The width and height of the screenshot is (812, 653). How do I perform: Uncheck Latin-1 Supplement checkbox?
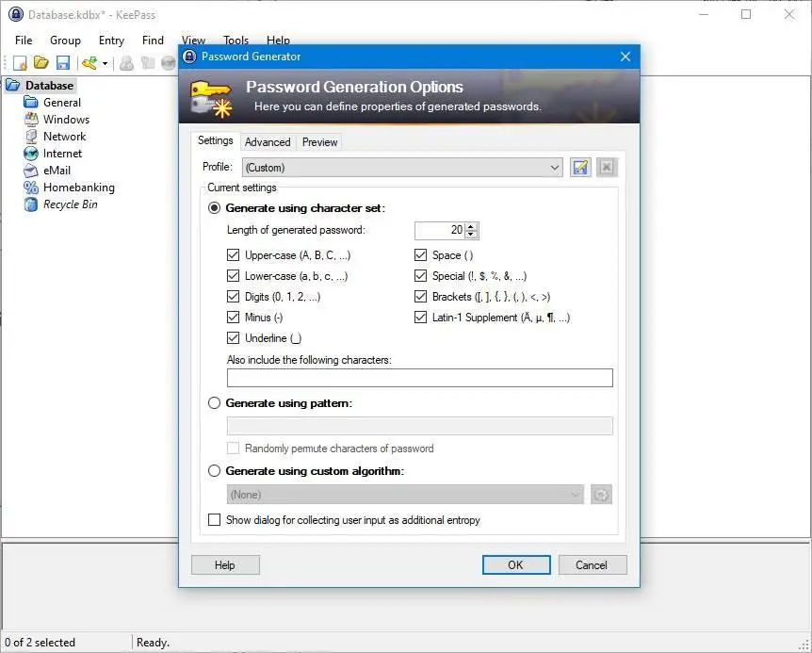click(x=420, y=318)
